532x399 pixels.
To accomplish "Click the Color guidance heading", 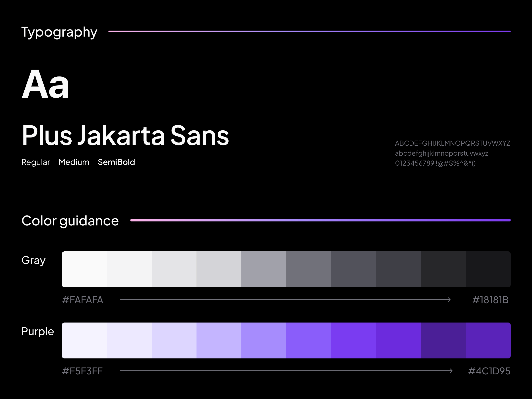I will [x=70, y=221].
